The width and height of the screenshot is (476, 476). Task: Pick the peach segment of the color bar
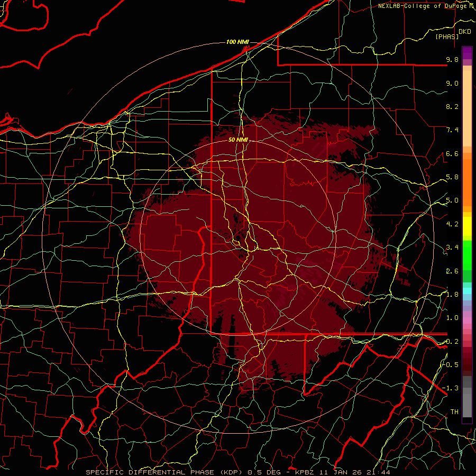[x=467, y=109]
